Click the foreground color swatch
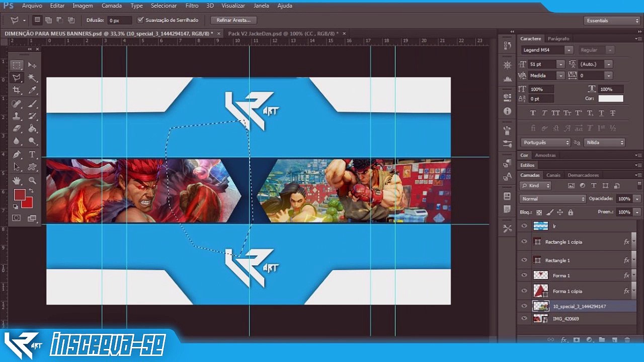The height and width of the screenshot is (362, 644). tap(20, 195)
